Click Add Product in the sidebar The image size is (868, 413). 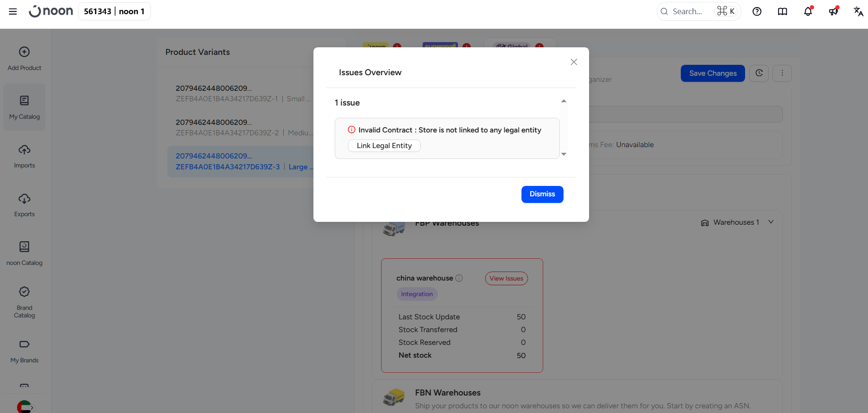pyautogui.click(x=25, y=59)
